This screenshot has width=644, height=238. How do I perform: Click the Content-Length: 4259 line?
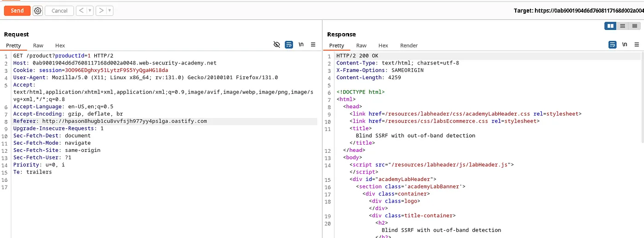pos(368,78)
